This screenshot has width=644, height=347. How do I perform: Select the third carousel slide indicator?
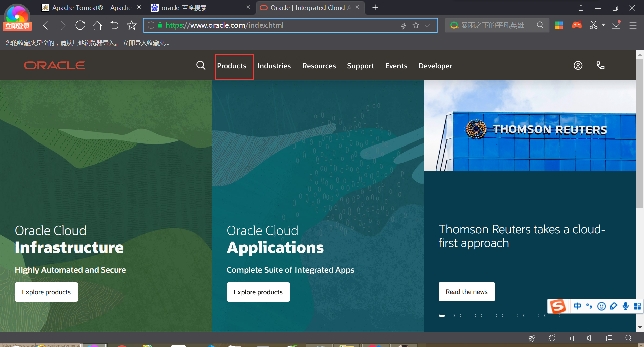click(489, 315)
